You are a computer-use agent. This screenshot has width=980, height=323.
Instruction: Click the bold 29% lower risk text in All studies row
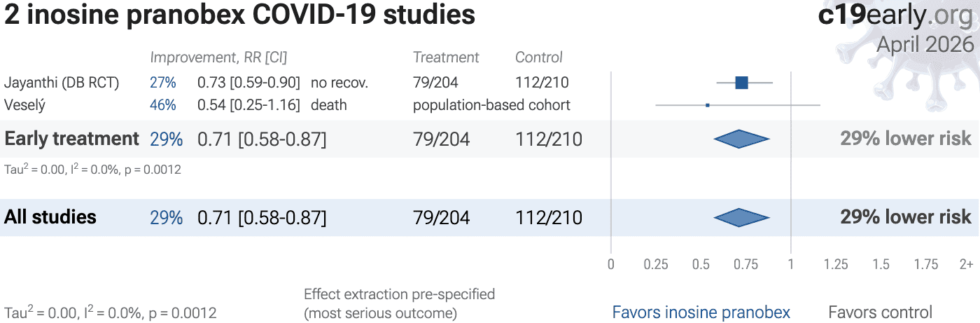pyautogui.click(x=906, y=217)
